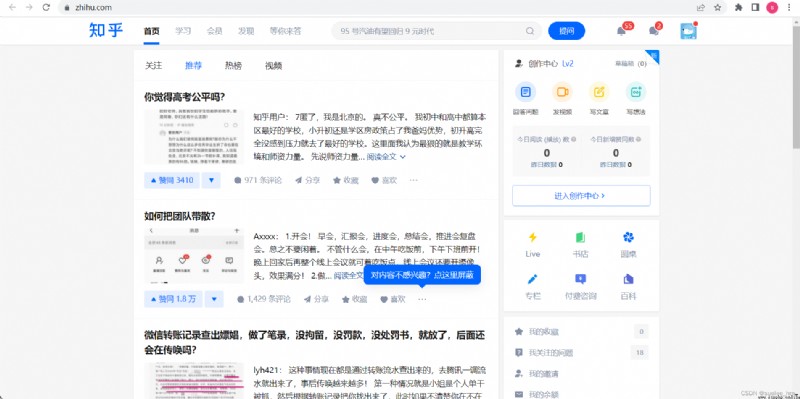Open 首页 navigation tab
This screenshot has width=800, height=399.
(152, 31)
